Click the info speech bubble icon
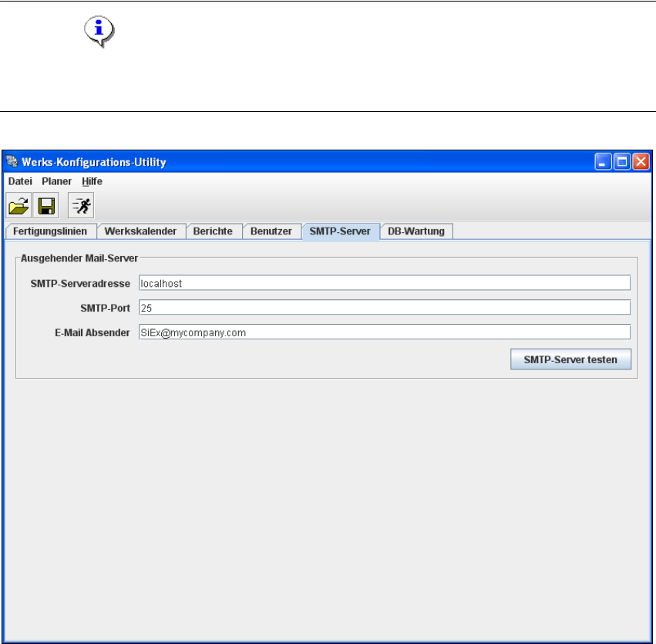The height and width of the screenshot is (644, 656). click(99, 32)
